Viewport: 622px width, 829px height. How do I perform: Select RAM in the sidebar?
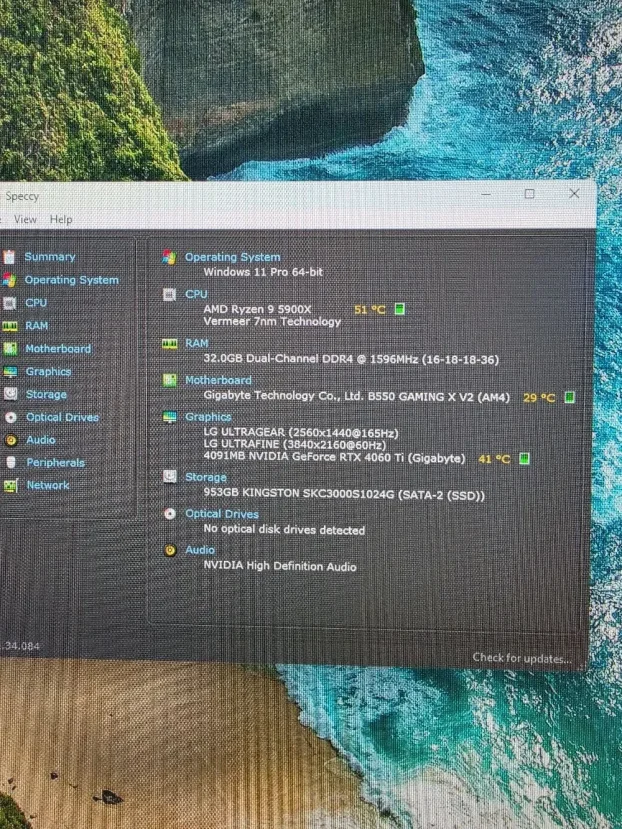(36, 326)
